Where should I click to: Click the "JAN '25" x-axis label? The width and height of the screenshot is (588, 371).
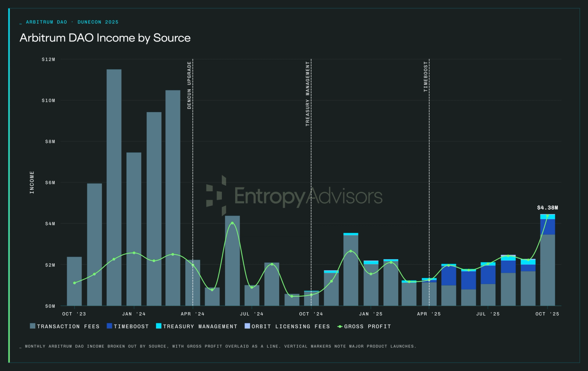pos(371,314)
